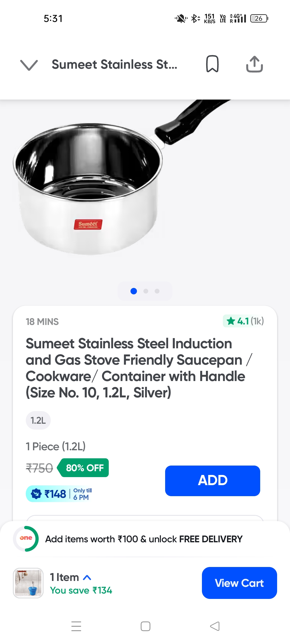Open cart item thumbnail

28,583
